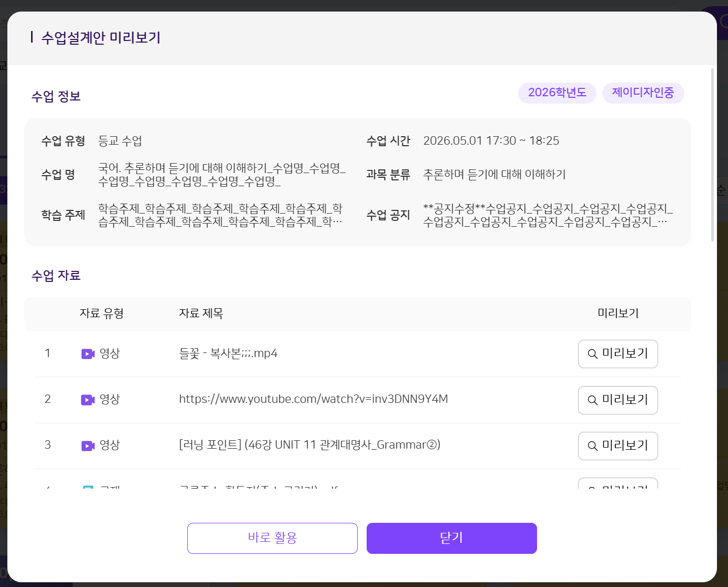Screen dimensions: 728x587
Task: Close the dialog with 닫기 button
Action: (452, 538)
